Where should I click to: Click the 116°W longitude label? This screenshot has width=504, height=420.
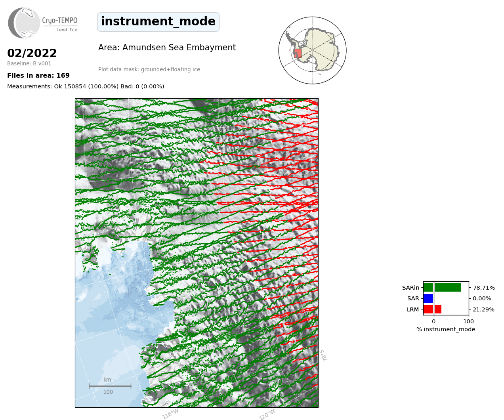coord(170,414)
